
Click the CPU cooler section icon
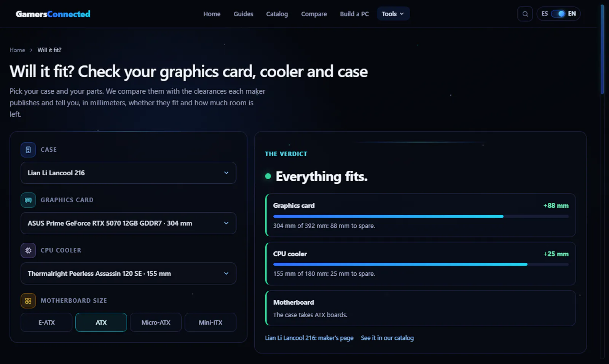tap(28, 250)
